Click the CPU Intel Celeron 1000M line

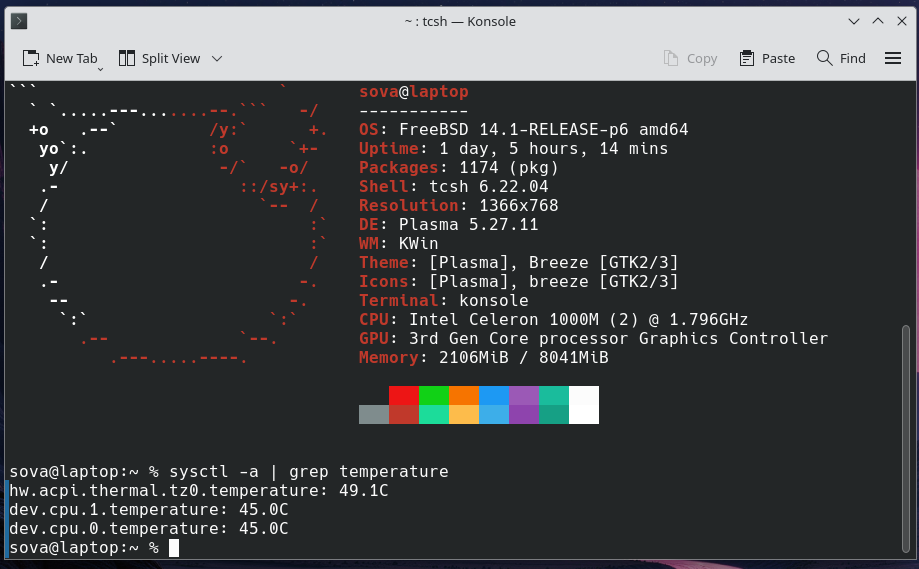click(553, 319)
